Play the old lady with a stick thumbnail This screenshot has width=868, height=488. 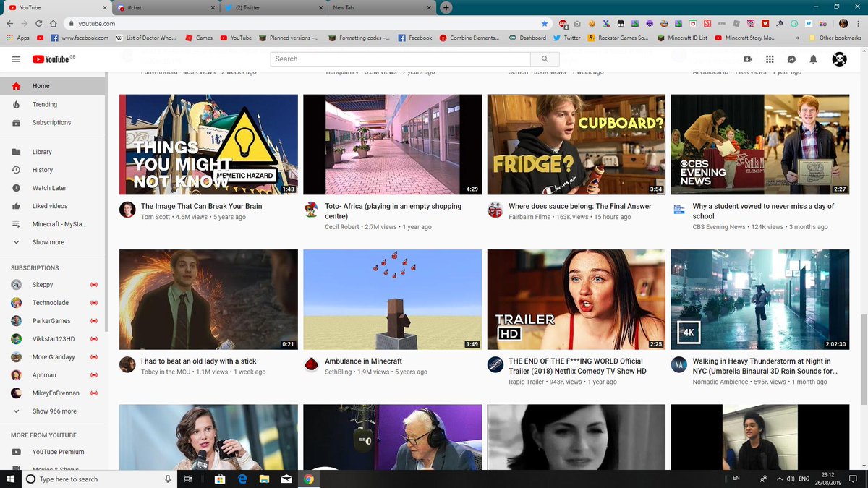[x=208, y=299]
